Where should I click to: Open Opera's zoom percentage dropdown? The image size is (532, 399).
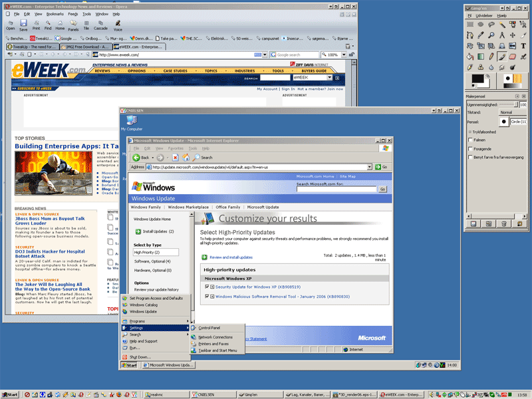pyautogui.click(x=344, y=55)
